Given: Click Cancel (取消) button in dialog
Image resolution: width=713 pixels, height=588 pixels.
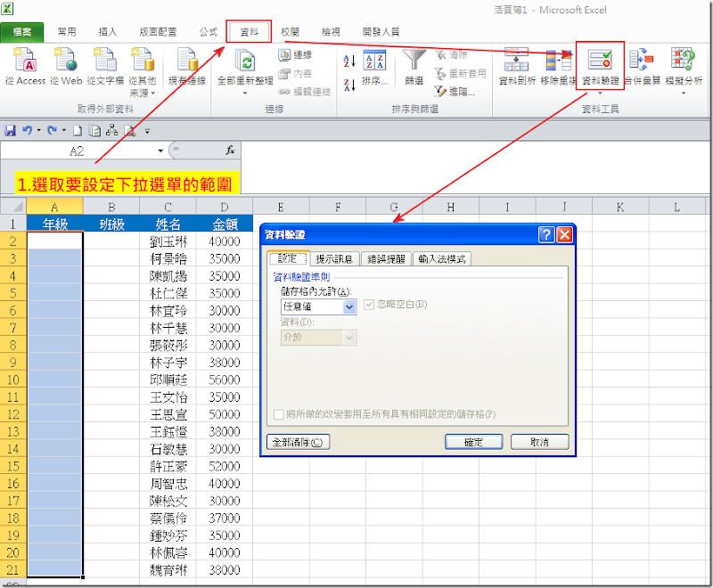Looking at the screenshot, I should click(539, 442).
